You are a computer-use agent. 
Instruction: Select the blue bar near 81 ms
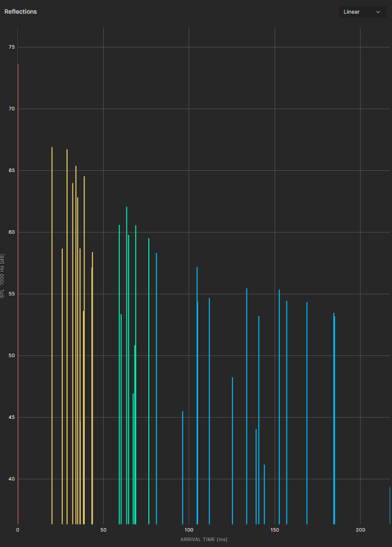[x=157, y=386]
